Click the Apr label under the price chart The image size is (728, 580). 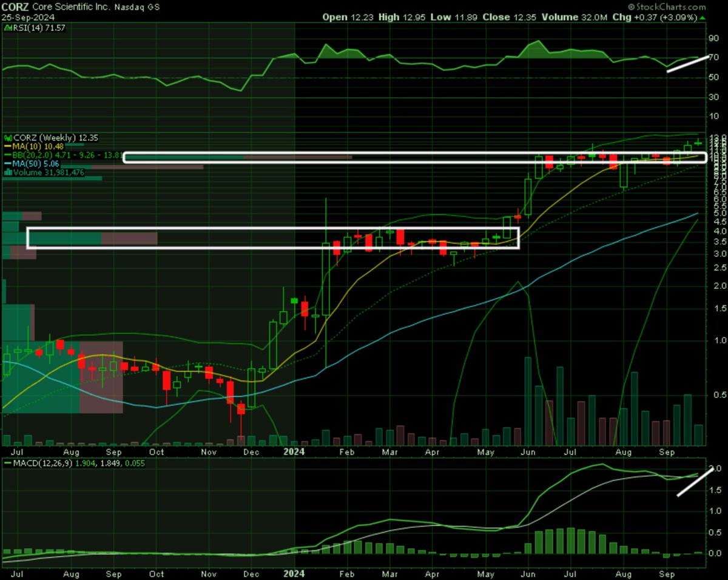[432, 452]
